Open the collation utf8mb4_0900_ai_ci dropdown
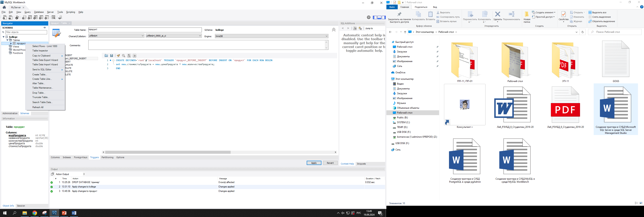 pos(174,36)
